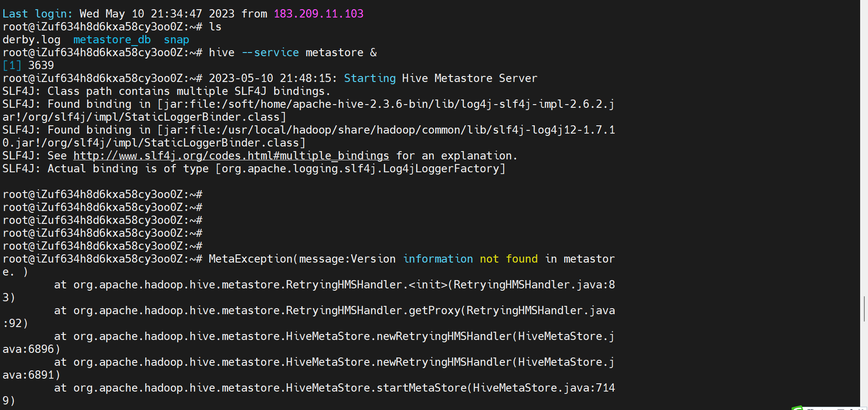Click 'HiveMetaStore.java:714' text
This screenshot has height=410, width=868.
544,388
